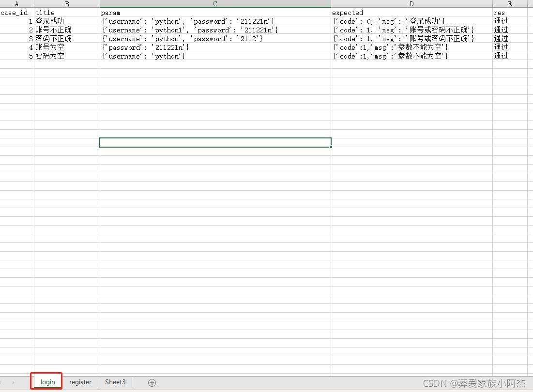This screenshot has height=392, width=533.
Task: Select the param header cell
Action: tap(215, 13)
